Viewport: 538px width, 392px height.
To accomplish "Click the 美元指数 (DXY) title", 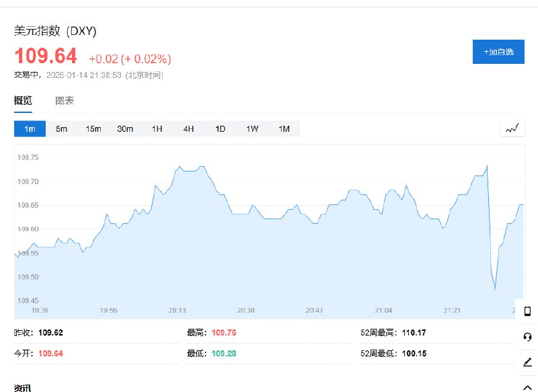I will point(55,31).
